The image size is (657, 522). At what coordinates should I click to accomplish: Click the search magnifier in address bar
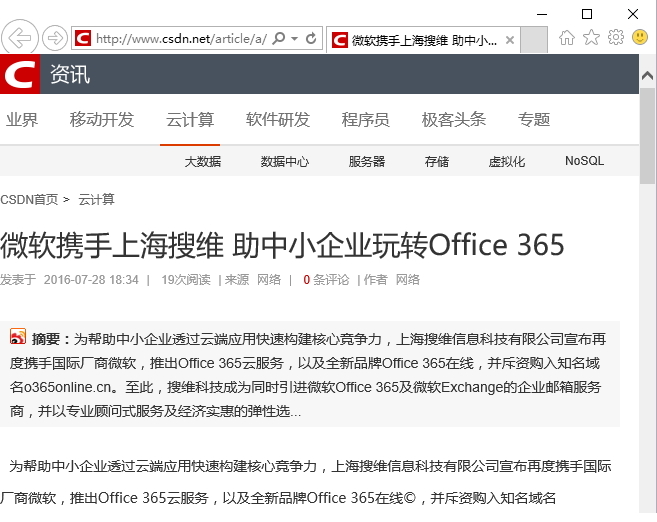pos(279,39)
